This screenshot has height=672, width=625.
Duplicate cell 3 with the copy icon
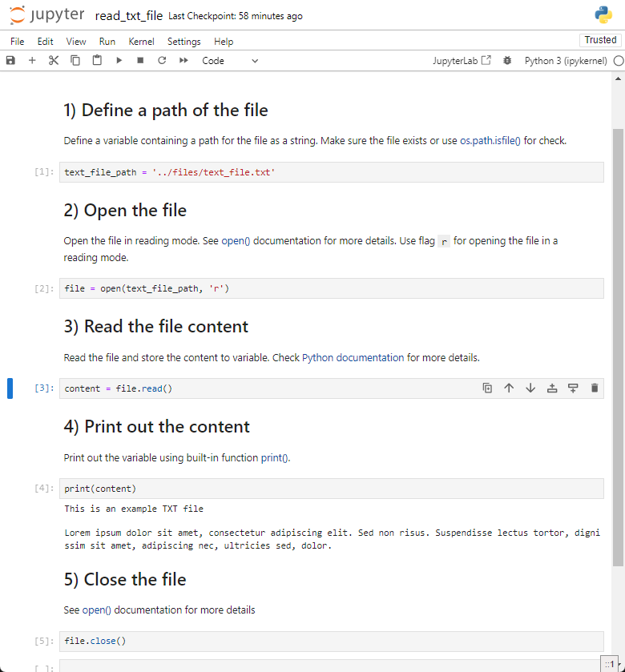[x=487, y=388]
